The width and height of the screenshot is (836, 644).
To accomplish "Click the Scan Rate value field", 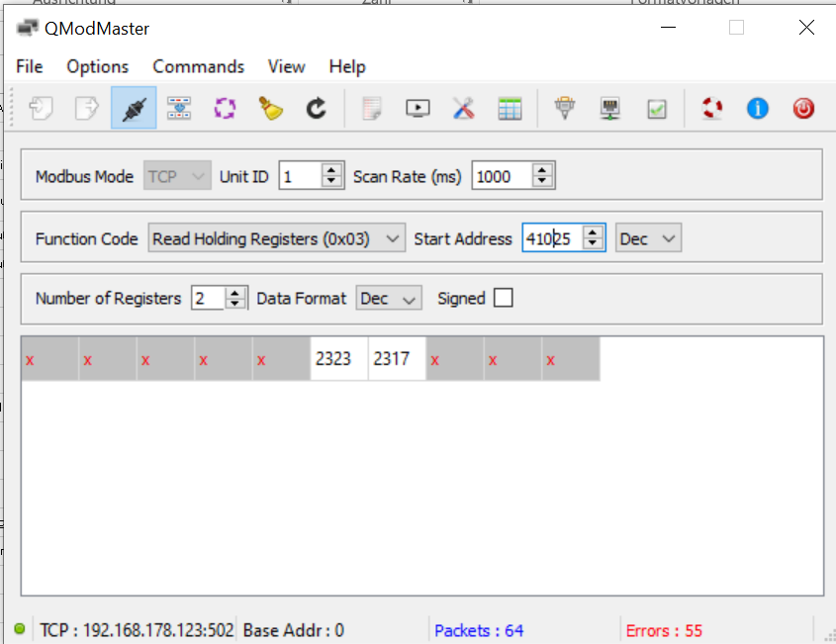I will pyautogui.click(x=503, y=175).
